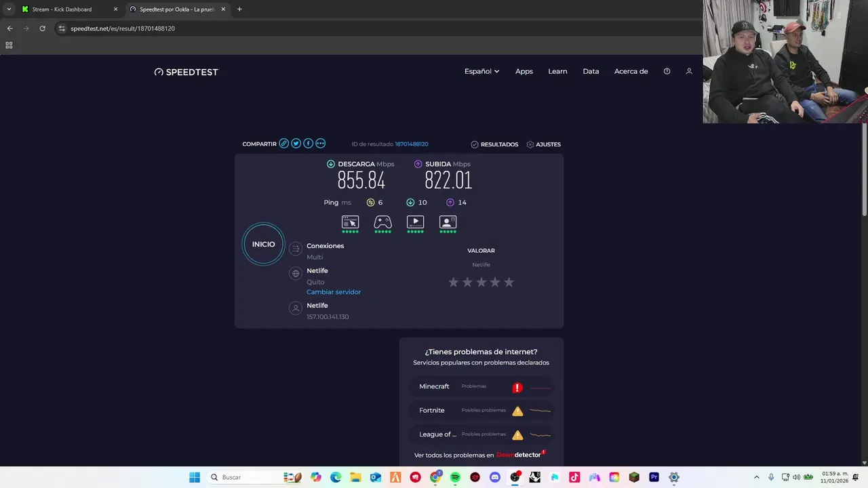This screenshot has height=488, width=868.
Task: Start a new test with INICIO
Action: click(264, 244)
